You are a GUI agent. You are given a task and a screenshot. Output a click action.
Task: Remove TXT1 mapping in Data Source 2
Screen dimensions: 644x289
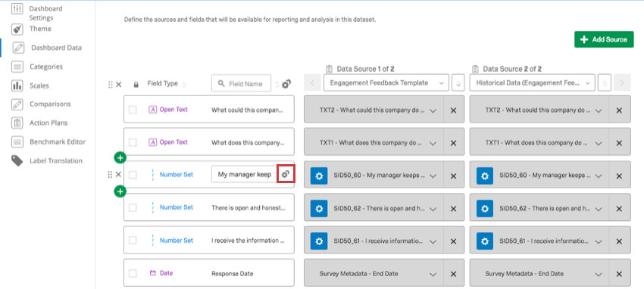point(619,143)
